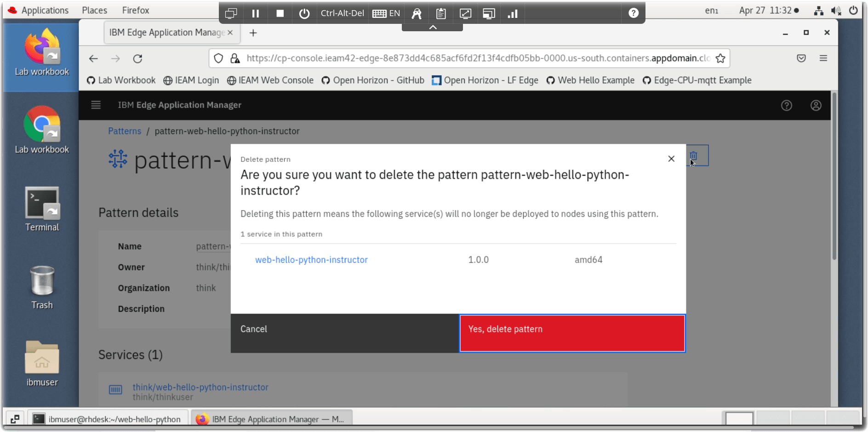Open the Places menu

click(x=95, y=10)
